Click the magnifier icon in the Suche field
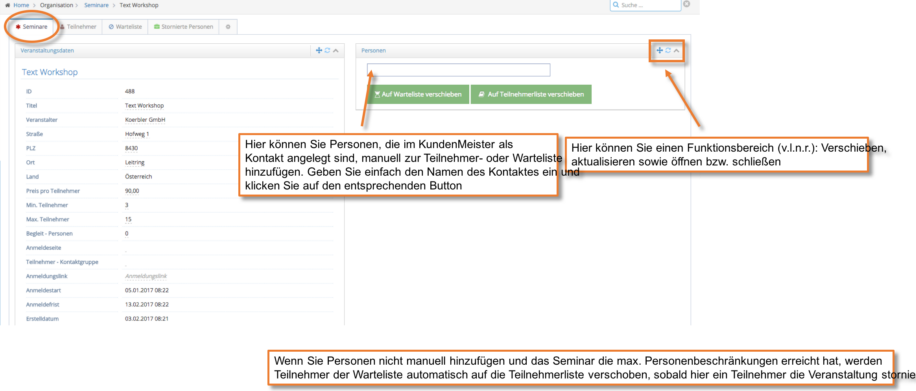 coord(615,5)
